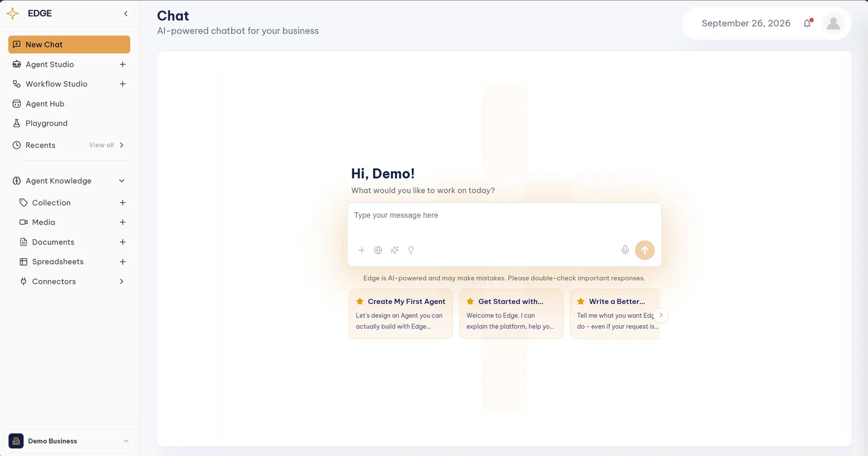Viewport: 868px width, 456px height.
Task: Start voice input with microphone icon
Action: [625, 250]
